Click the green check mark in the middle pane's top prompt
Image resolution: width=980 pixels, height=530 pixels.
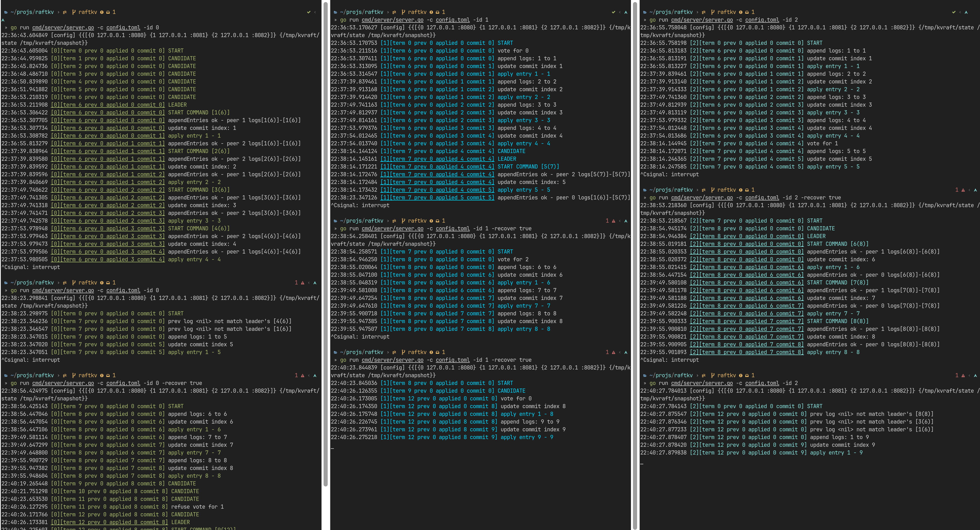(613, 12)
